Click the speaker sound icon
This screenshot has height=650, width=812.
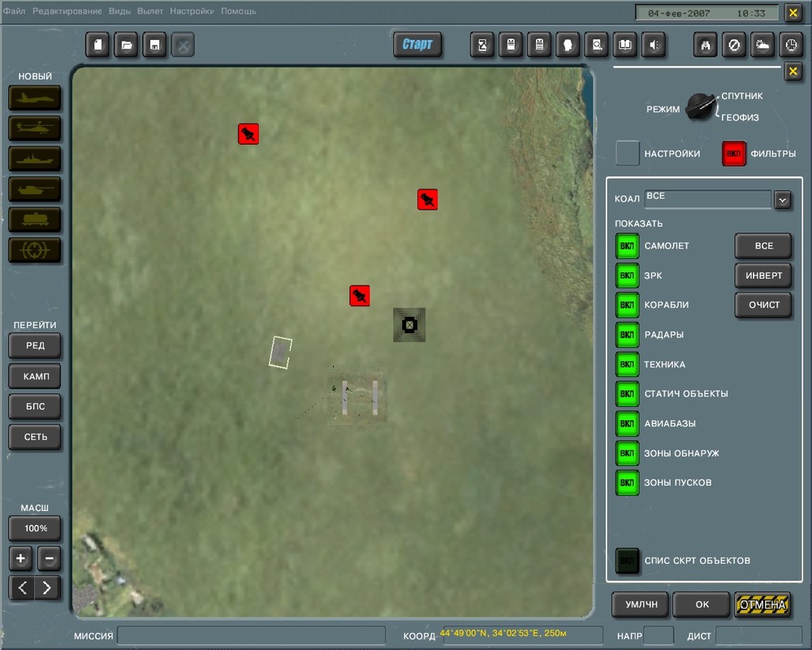tap(654, 45)
